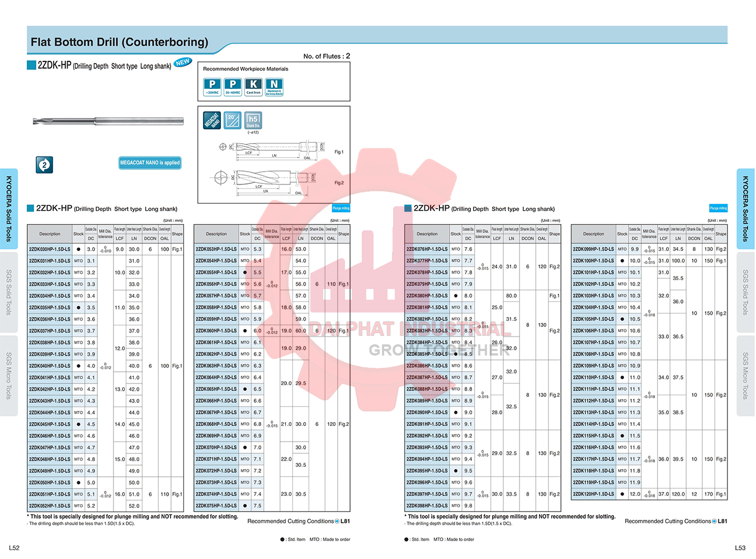The height and width of the screenshot is (559, 756).
Task: Open the right-edge KYOCERA Solid Tools tab
Action: click(745, 209)
